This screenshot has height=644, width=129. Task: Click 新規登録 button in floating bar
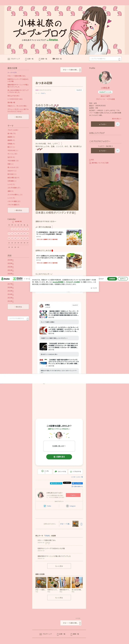point(112,279)
